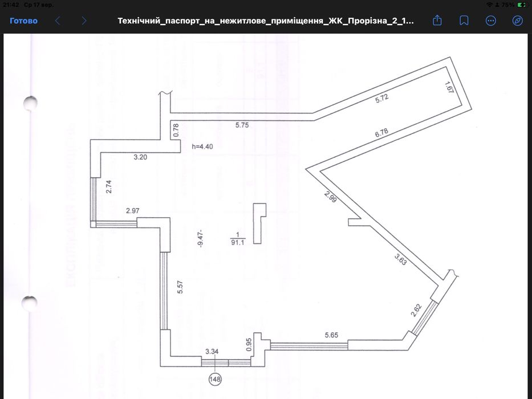
Task: Tap the dimension -9.47-
Action: coord(201,238)
